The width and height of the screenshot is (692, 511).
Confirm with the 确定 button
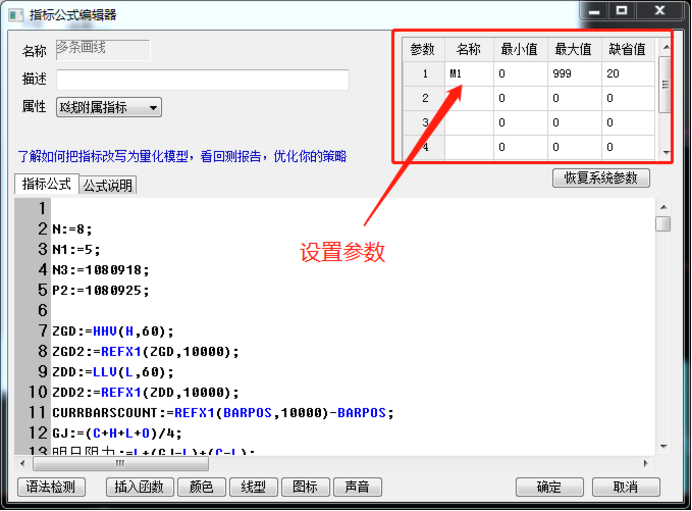(549, 487)
